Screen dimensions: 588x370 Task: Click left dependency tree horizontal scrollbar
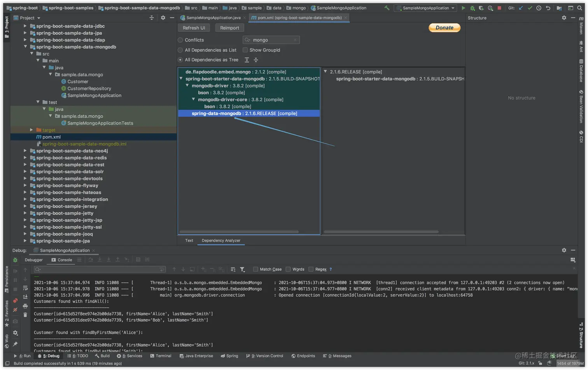point(240,232)
